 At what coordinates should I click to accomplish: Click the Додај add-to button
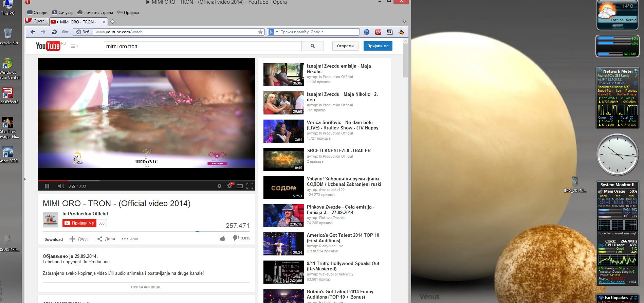79,239
